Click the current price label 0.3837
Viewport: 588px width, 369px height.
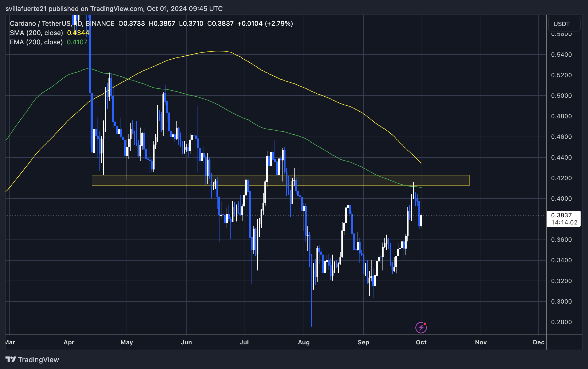[x=561, y=215]
